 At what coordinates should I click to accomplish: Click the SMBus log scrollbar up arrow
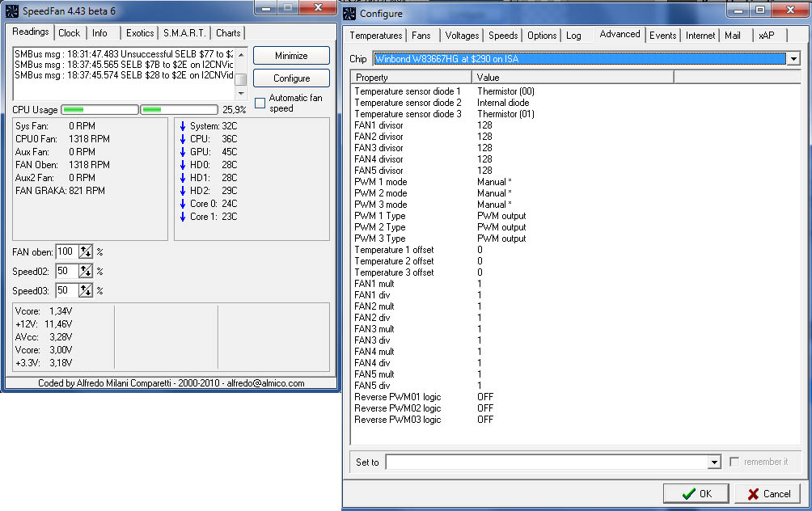[x=241, y=54]
